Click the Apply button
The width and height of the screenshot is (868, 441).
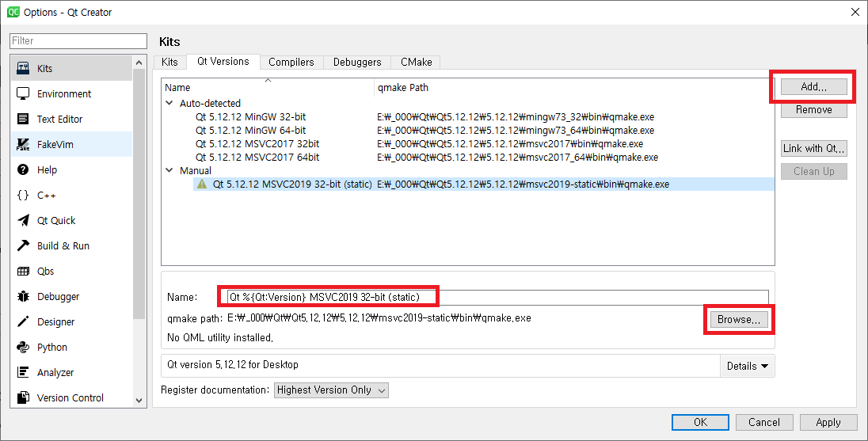point(828,422)
